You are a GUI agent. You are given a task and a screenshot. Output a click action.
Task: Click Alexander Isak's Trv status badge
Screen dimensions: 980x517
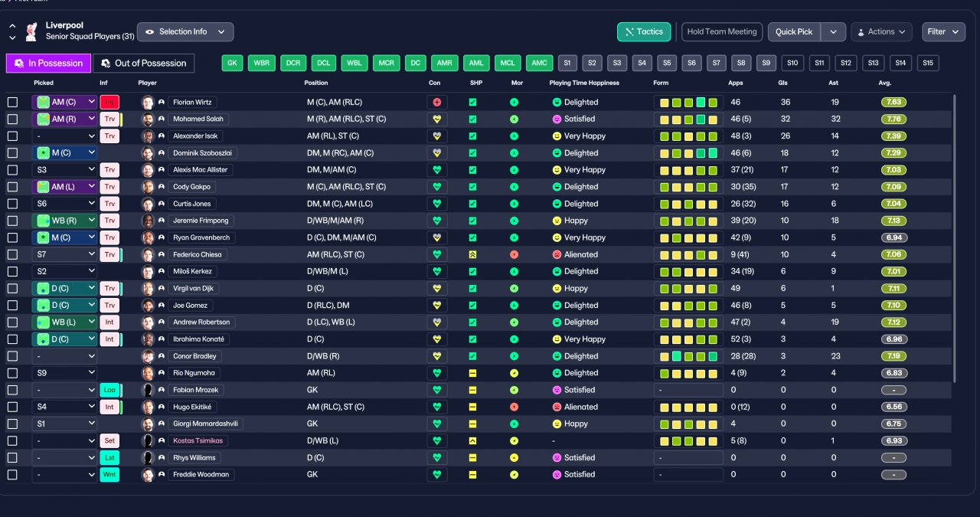point(109,136)
